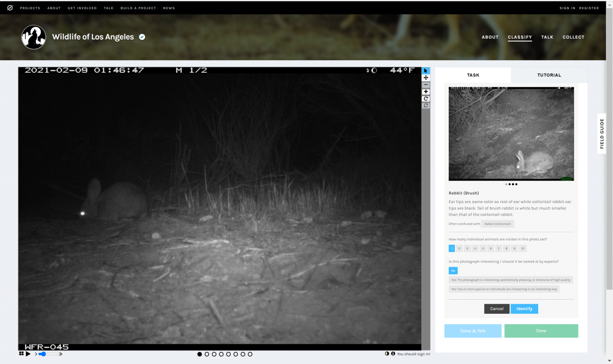Open the project Talk page
This screenshot has width=613, height=364.
point(547,37)
